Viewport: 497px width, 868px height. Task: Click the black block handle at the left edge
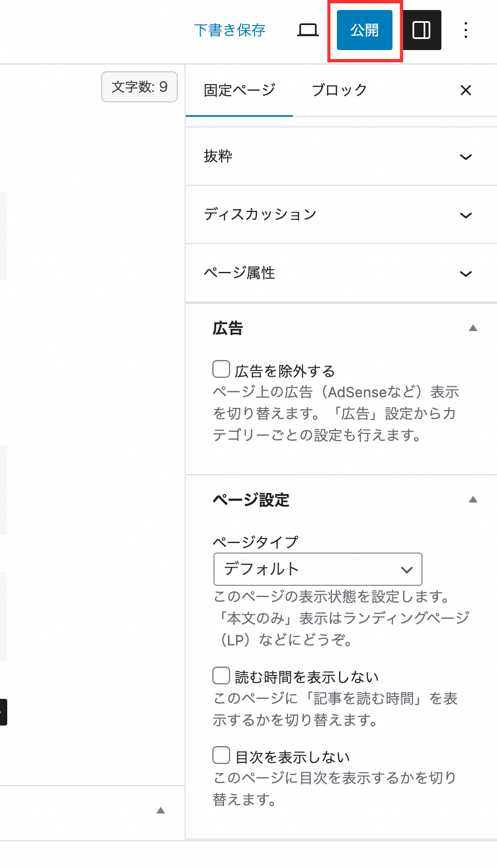3,712
